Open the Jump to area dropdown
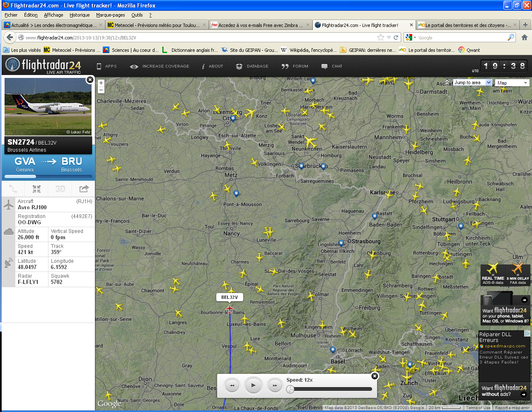Image resolution: width=532 pixels, height=412 pixels. 472,82
